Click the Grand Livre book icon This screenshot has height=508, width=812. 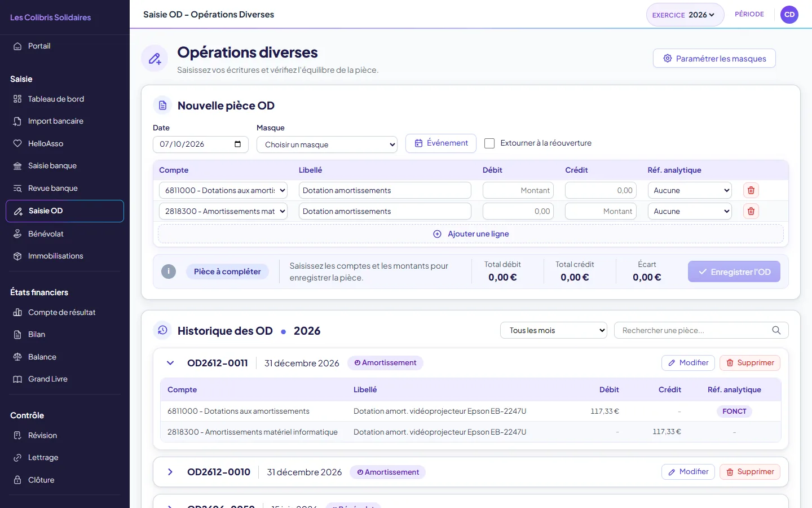[x=17, y=379]
